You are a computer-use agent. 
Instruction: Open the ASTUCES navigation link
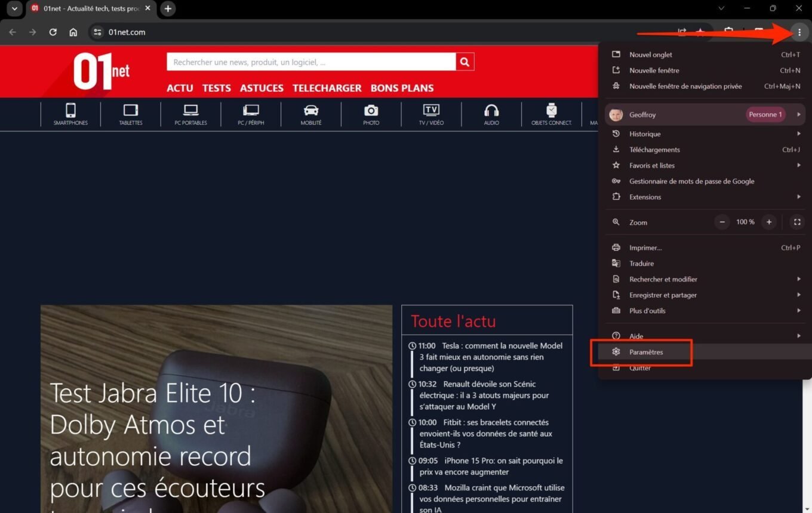coord(262,88)
